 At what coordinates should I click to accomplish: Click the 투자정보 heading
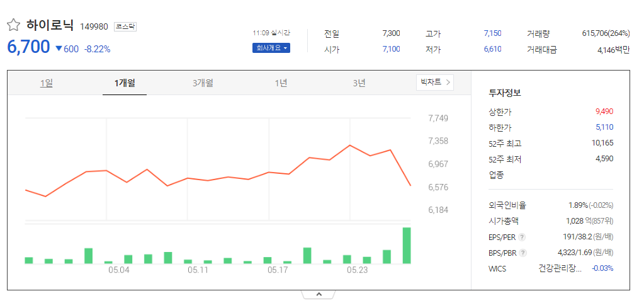pos(505,93)
